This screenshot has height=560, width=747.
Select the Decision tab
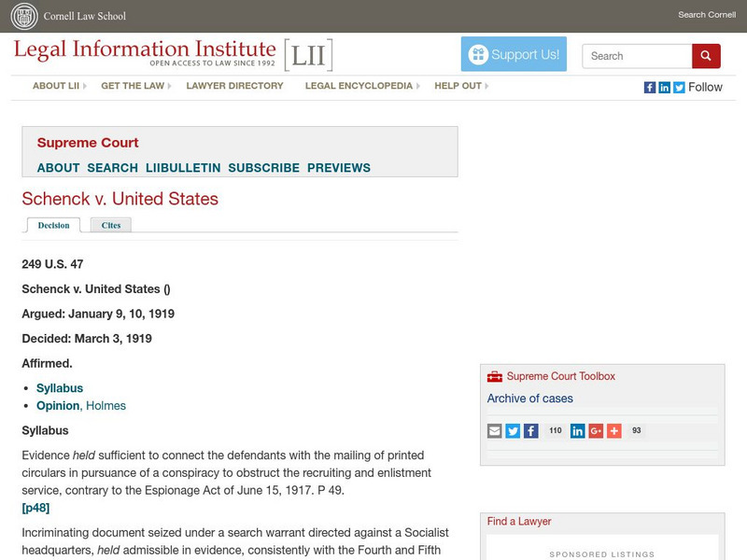click(x=53, y=225)
